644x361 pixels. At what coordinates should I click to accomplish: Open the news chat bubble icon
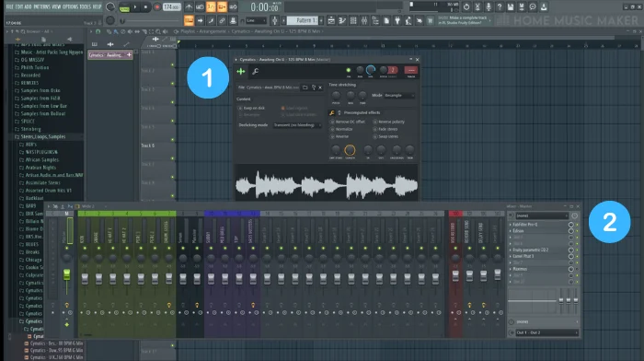533,7
